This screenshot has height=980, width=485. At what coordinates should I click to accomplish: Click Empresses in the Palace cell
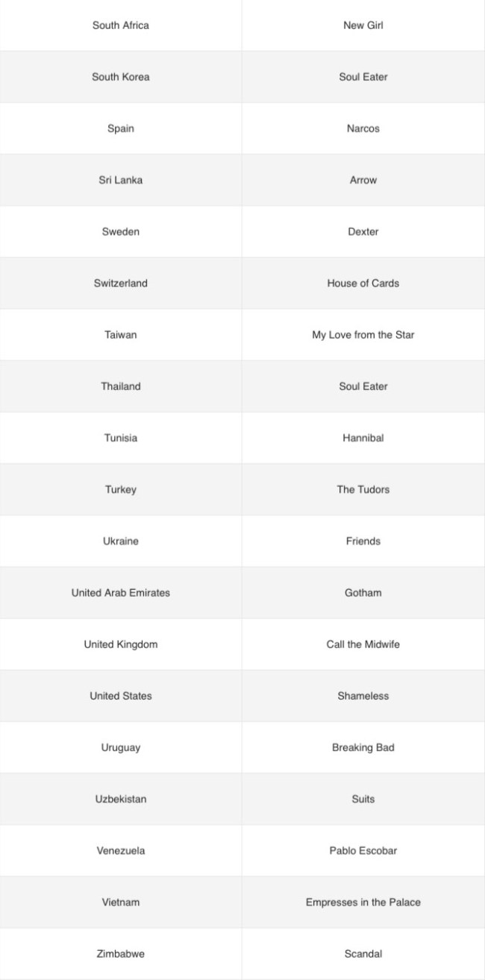pos(363,902)
